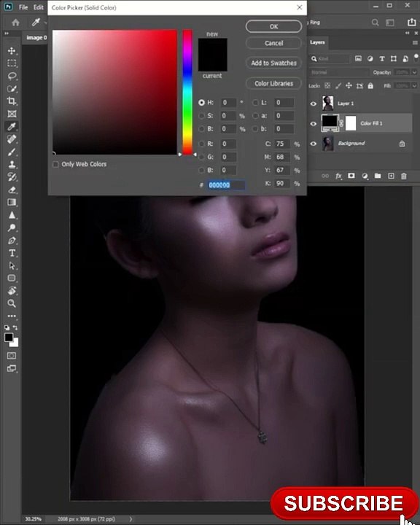Open the Fill dropdown arrow
Viewport: 420px width, 525px height.
point(414,86)
